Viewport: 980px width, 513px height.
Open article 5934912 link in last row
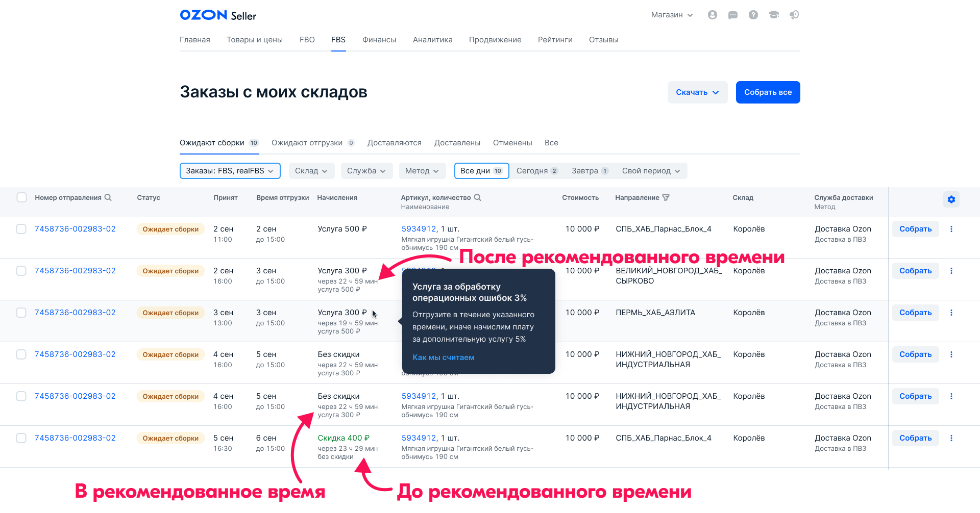point(419,438)
